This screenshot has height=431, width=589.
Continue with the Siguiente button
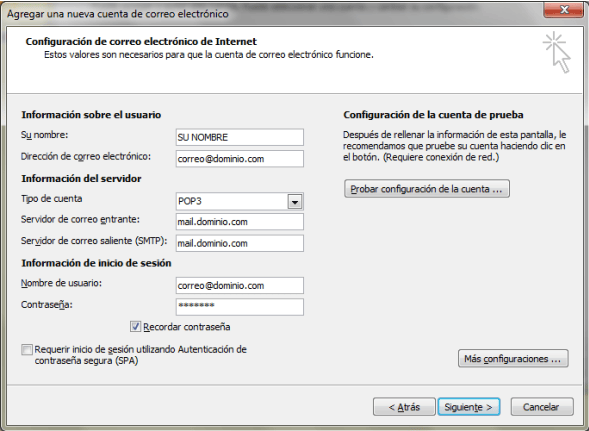point(468,407)
